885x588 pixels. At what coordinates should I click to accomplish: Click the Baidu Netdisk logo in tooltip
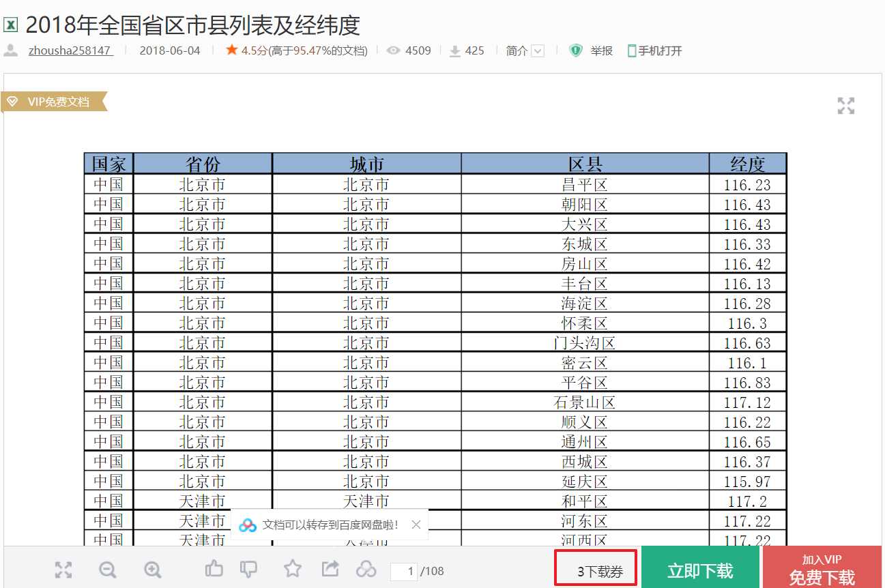[248, 525]
